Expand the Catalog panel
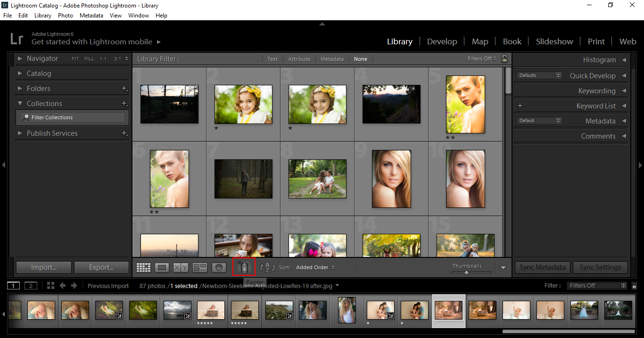This screenshot has height=338, width=644. tap(20, 74)
